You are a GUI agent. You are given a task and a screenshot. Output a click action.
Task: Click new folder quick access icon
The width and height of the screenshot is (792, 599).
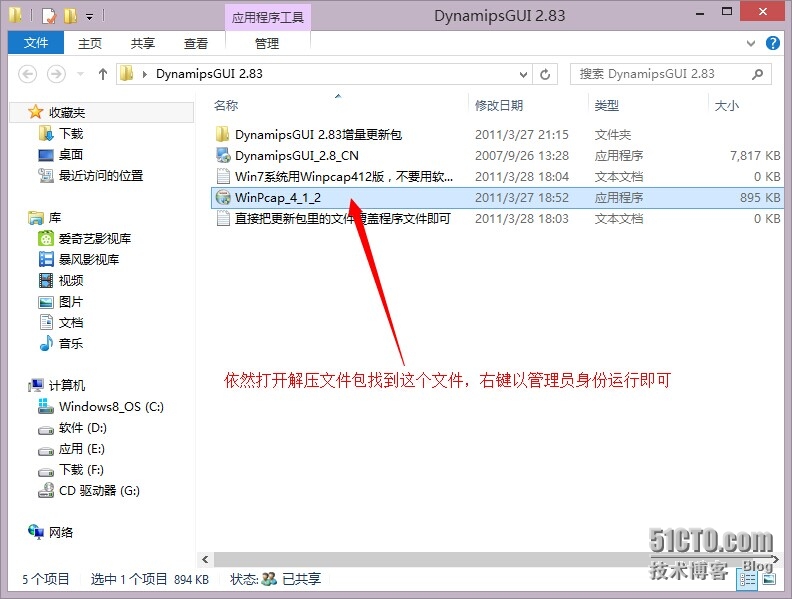coord(70,16)
